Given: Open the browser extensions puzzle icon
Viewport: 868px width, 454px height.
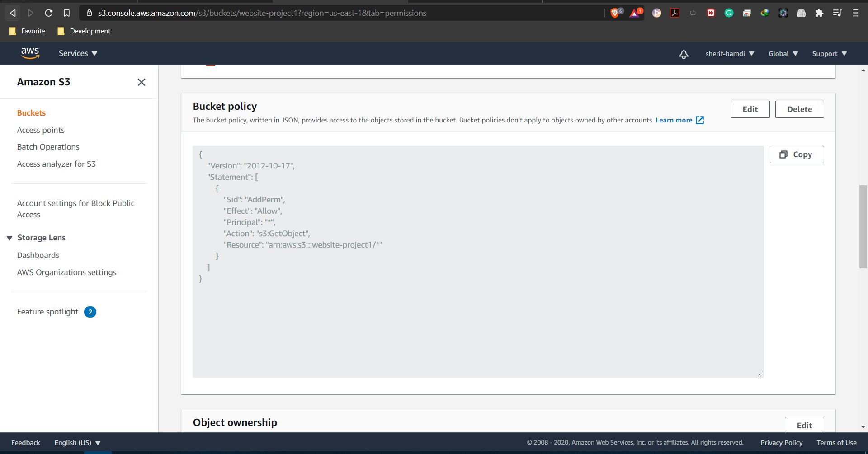Looking at the screenshot, I should pos(819,13).
